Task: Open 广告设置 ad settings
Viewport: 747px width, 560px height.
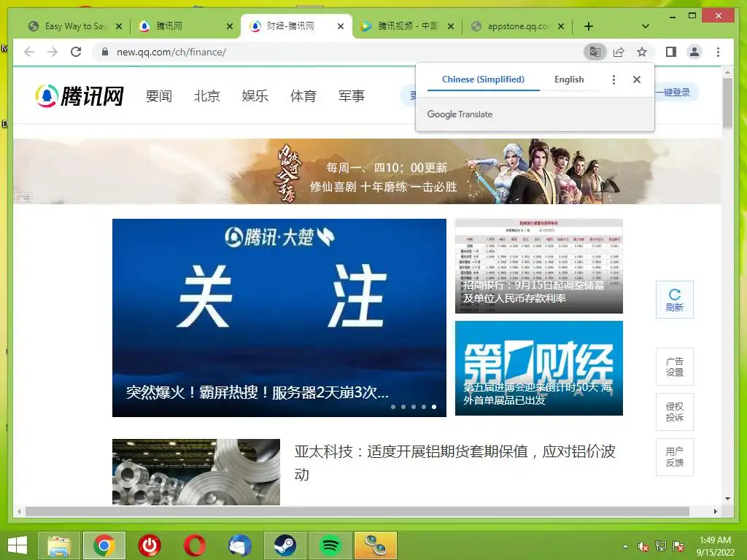Action: (x=675, y=367)
